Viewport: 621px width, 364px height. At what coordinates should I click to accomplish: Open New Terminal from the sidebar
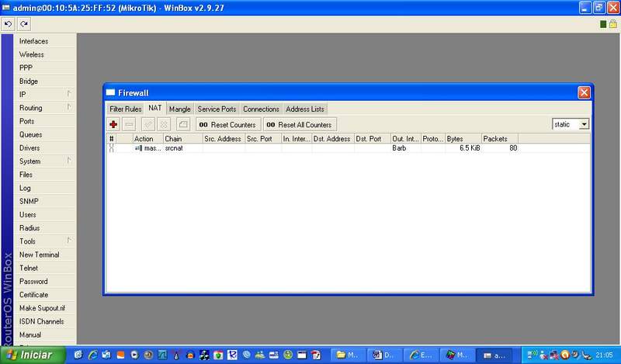pyautogui.click(x=45, y=255)
